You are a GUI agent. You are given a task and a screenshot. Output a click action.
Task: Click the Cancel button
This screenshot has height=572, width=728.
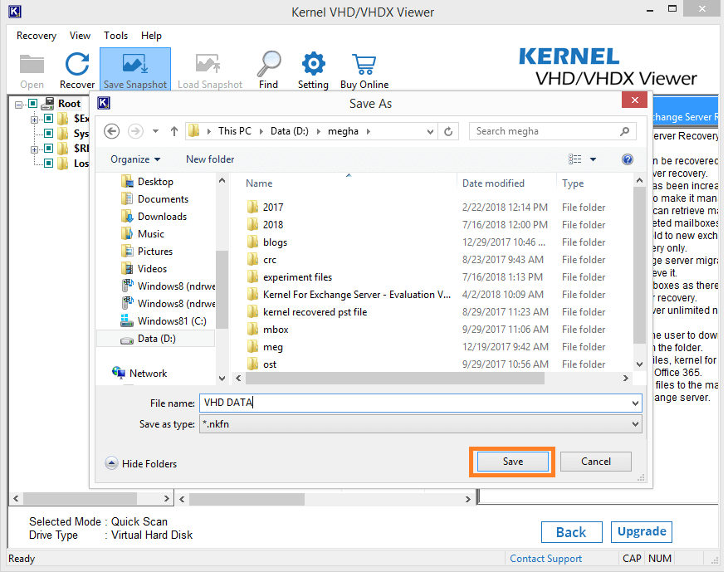(596, 462)
